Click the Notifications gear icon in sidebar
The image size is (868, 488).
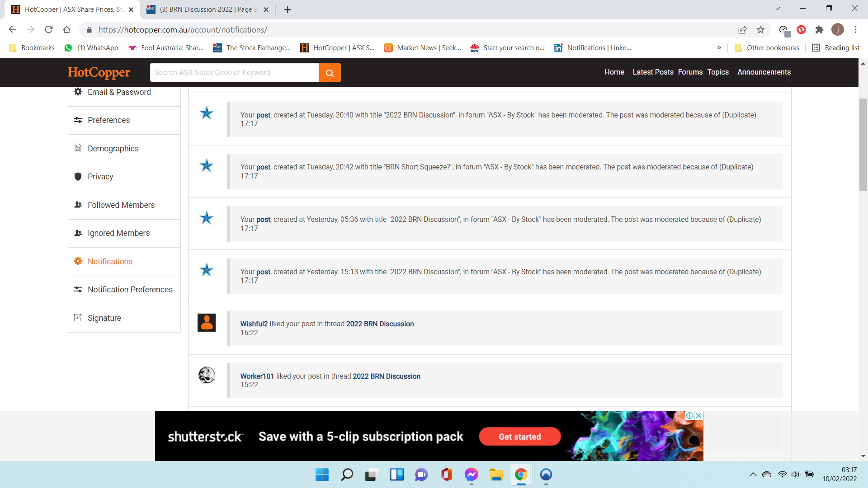click(x=78, y=261)
